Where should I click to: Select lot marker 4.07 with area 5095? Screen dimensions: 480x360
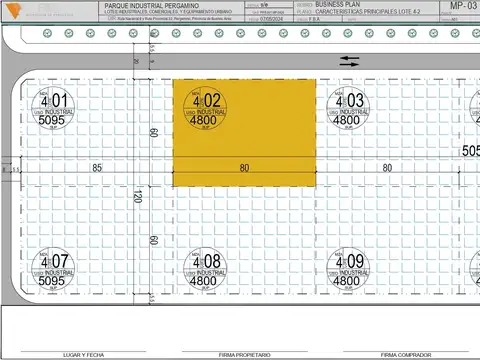pos(53,269)
